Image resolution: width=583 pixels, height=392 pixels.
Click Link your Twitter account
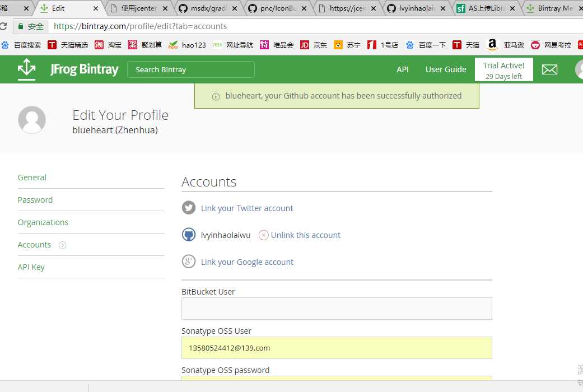(x=247, y=208)
